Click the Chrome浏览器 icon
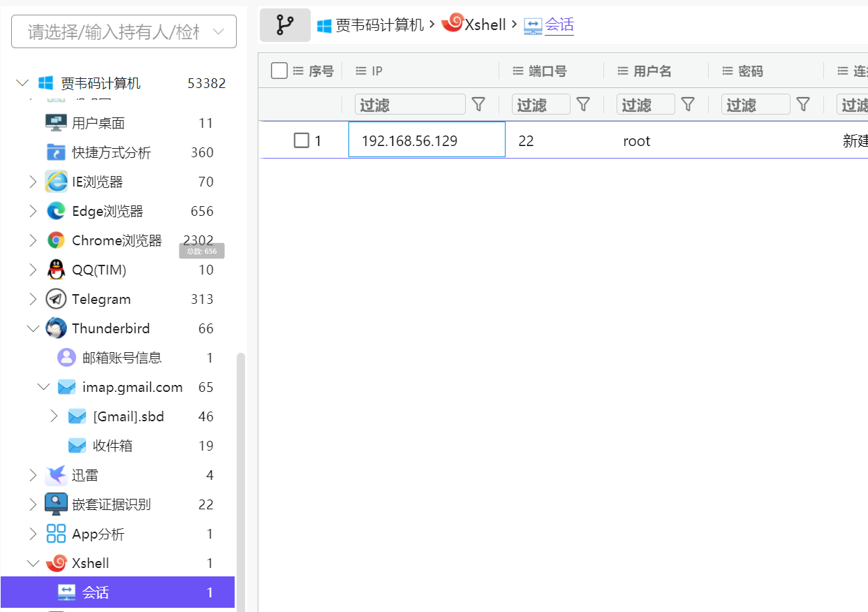The height and width of the screenshot is (612, 868). [x=56, y=240]
